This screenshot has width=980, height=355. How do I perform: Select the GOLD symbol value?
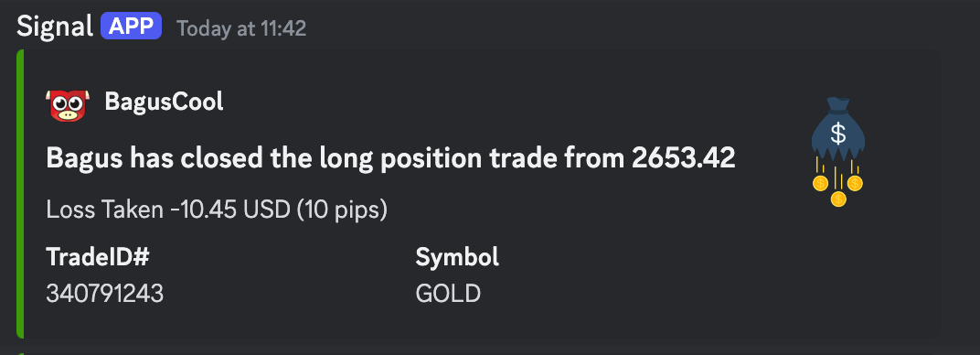(448, 294)
